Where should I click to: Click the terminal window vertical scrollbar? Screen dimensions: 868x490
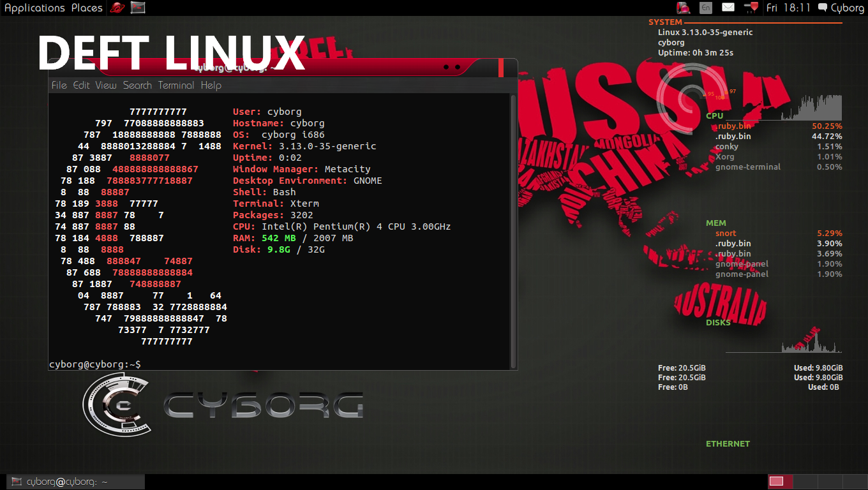pos(513,231)
